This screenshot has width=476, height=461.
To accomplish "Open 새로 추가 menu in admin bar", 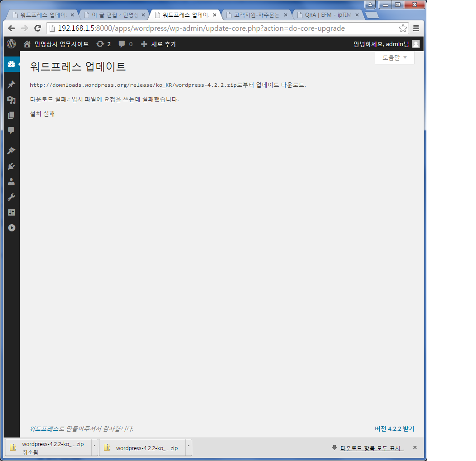I will [159, 44].
